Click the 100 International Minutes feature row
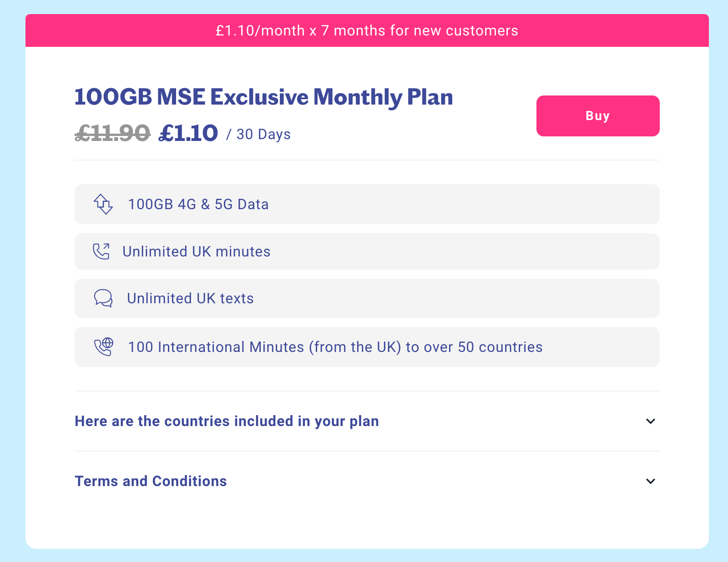728x562 pixels. (367, 347)
